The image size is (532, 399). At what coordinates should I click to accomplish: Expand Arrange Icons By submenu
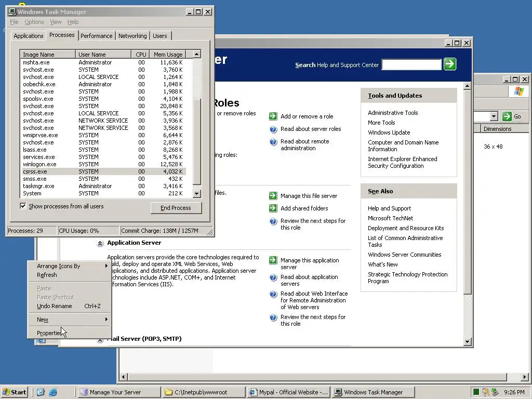(69, 266)
